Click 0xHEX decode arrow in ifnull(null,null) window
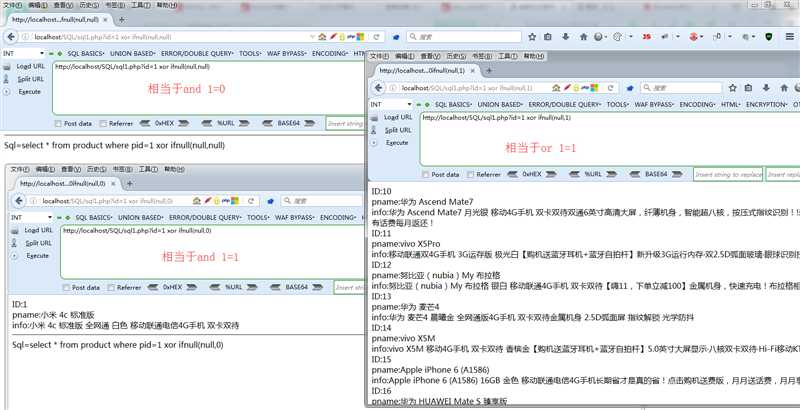Image resolution: width=800 pixels, height=410 pixels. (145, 123)
